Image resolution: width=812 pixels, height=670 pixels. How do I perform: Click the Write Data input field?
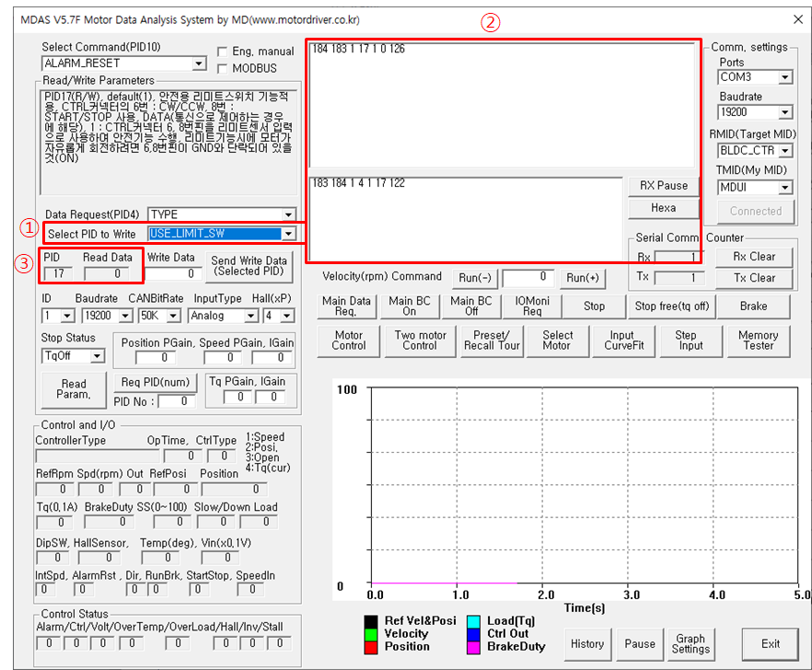pos(172,274)
